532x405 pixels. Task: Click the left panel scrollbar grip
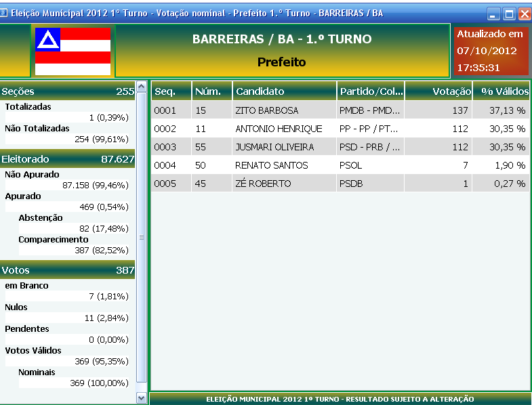click(142, 237)
